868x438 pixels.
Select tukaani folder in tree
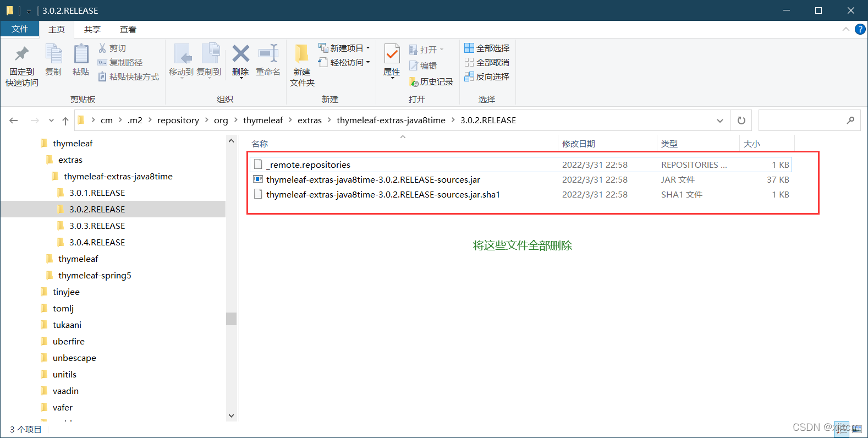(x=67, y=325)
